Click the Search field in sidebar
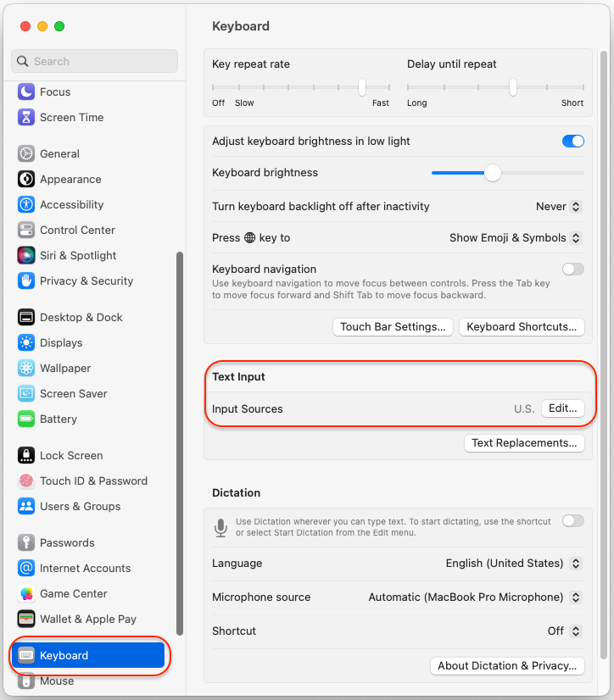614x700 pixels. (x=95, y=61)
